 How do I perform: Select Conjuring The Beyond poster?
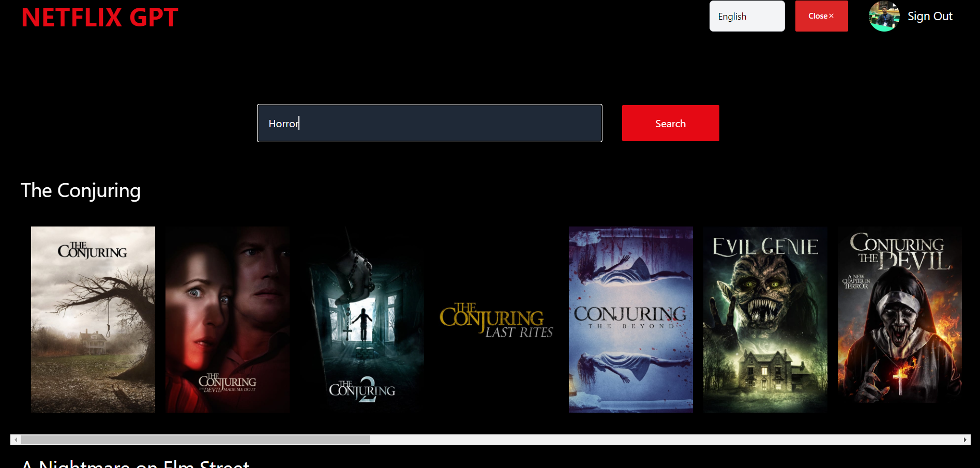(x=631, y=319)
